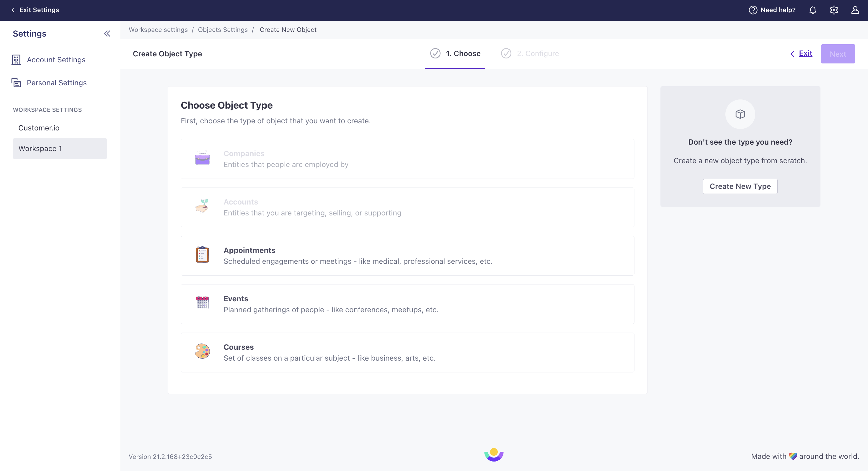This screenshot has height=471, width=868.
Task: Click the Personal Settings icon
Action: coord(16,83)
